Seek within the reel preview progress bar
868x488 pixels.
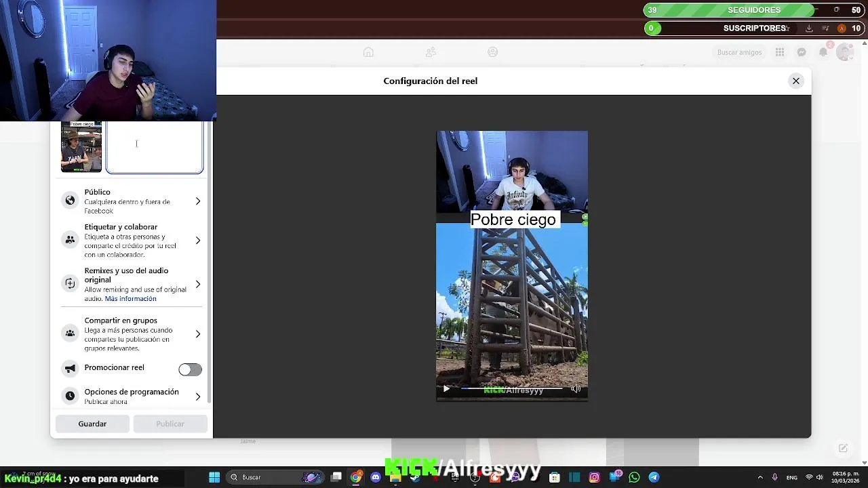[511, 389]
